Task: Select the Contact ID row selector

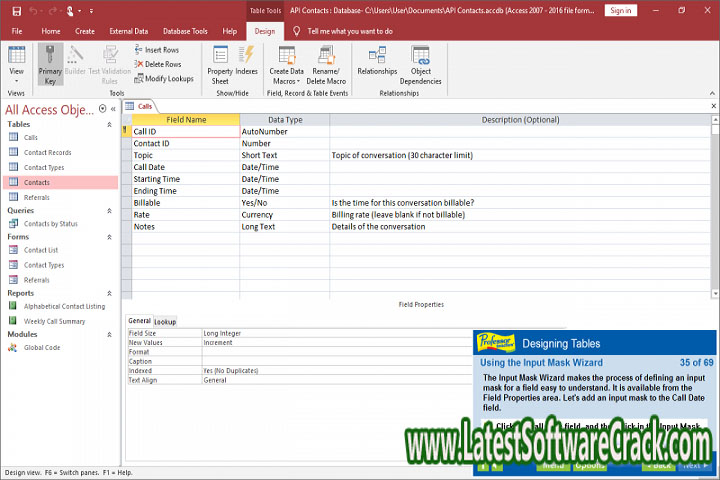Action: [127, 143]
